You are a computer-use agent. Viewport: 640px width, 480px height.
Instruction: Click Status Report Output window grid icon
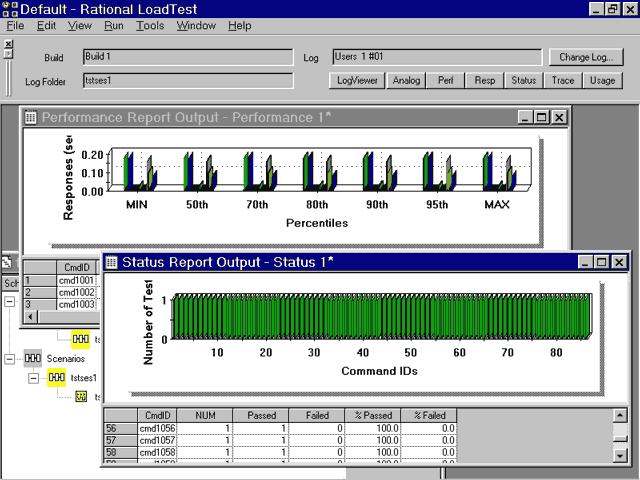coord(111,262)
